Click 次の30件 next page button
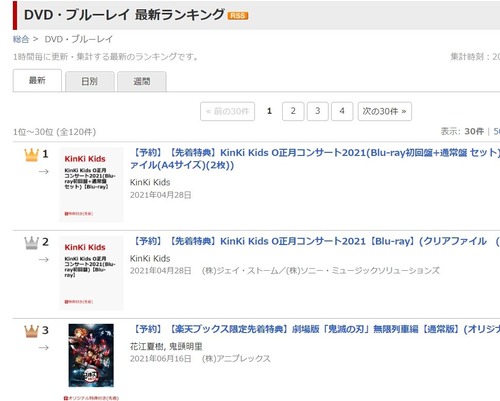Viewport: 500px width, 401px height. coord(385,111)
